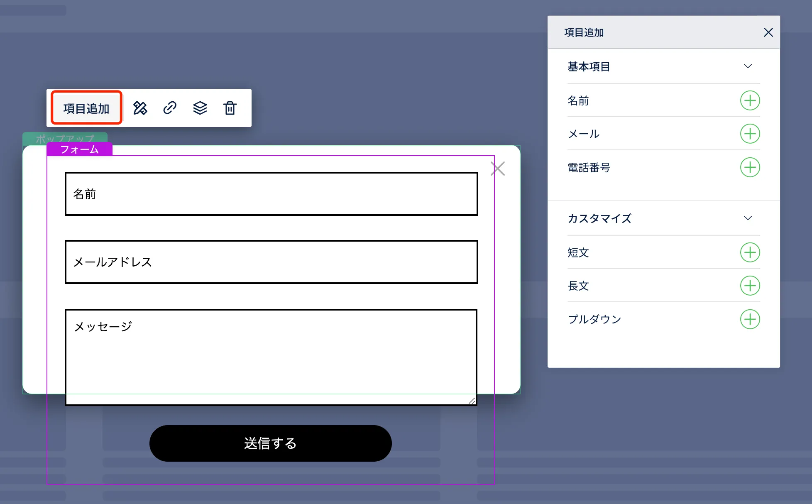812x504 pixels.
Task: Click into the メールアドレス input field
Action: coord(271,262)
